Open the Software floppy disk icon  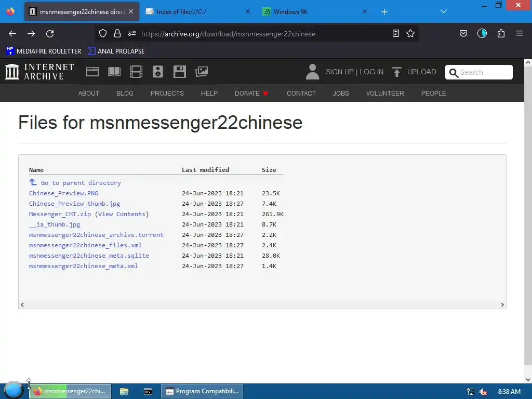point(179,72)
